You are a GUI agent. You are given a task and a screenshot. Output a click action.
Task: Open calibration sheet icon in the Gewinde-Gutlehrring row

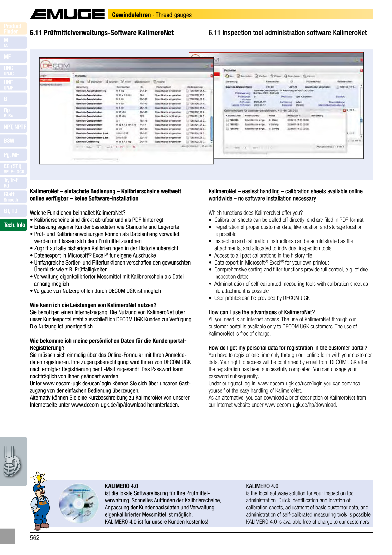[187, 142]
